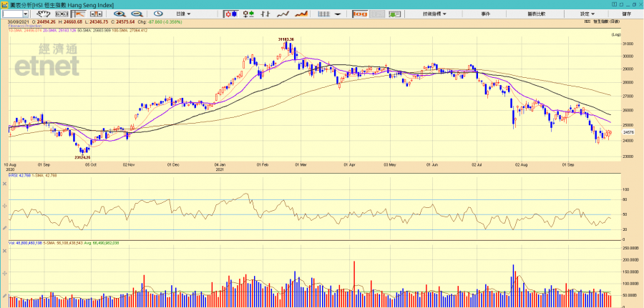The height and width of the screenshot is (308, 644).
Task: Edit the volume panel with pencil icon
Action: [x=4, y=297]
